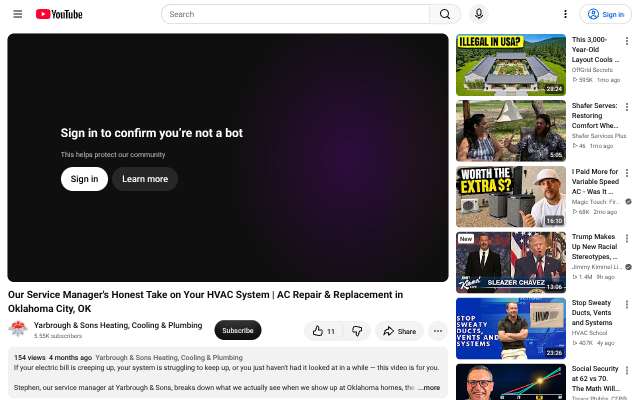This screenshot has height=400, width=640.
Task: Open menu for 3,000-Year-Old Layout video
Action: coord(627,41)
